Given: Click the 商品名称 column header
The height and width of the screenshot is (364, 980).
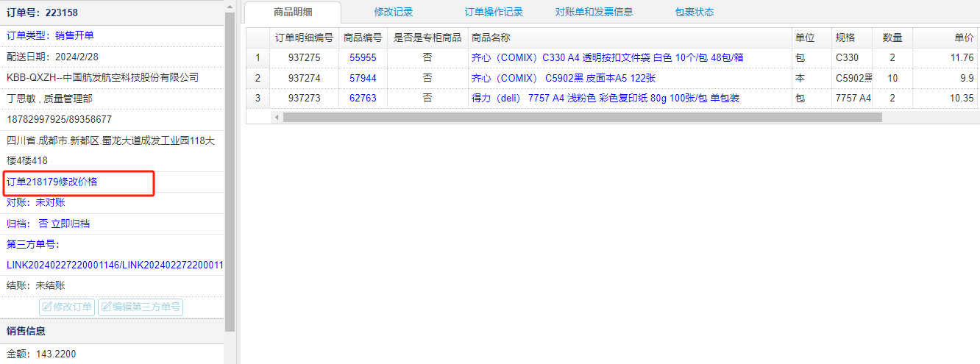Looking at the screenshot, I should (630, 38).
